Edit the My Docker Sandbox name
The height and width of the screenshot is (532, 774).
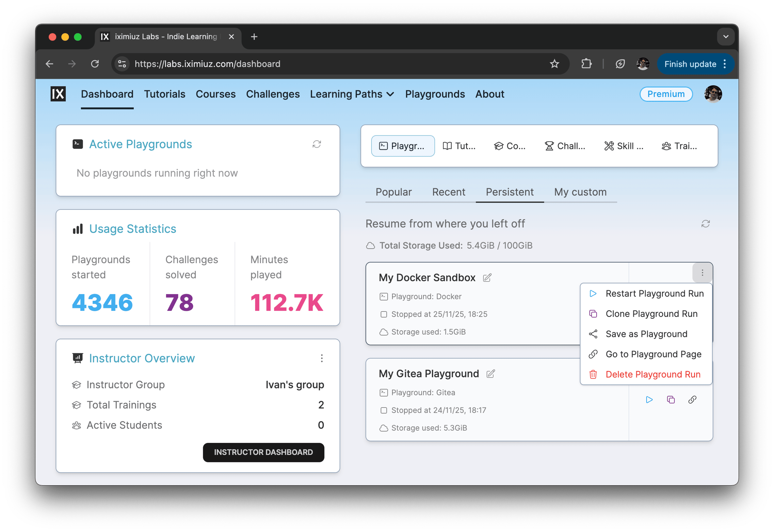point(487,278)
